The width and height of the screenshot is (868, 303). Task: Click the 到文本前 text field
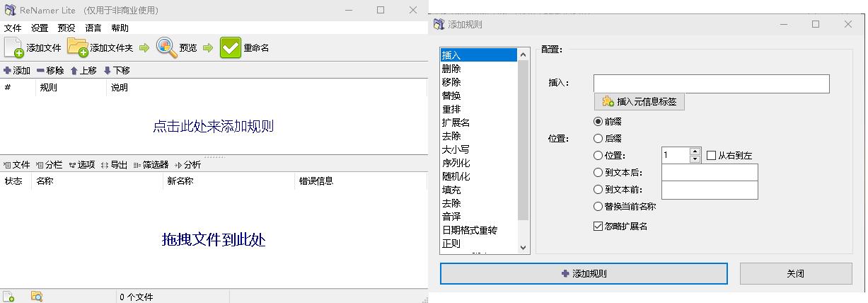click(710, 190)
